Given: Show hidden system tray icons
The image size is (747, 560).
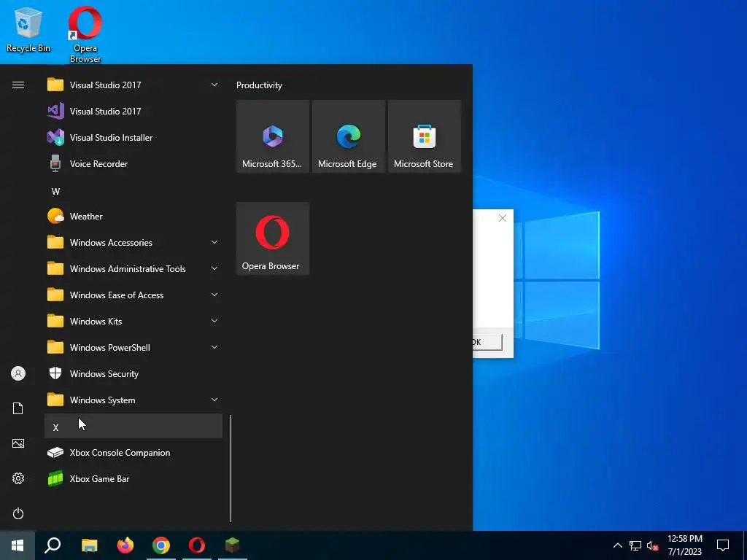Looking at the screenshot, I should click(x=617, y=545).
